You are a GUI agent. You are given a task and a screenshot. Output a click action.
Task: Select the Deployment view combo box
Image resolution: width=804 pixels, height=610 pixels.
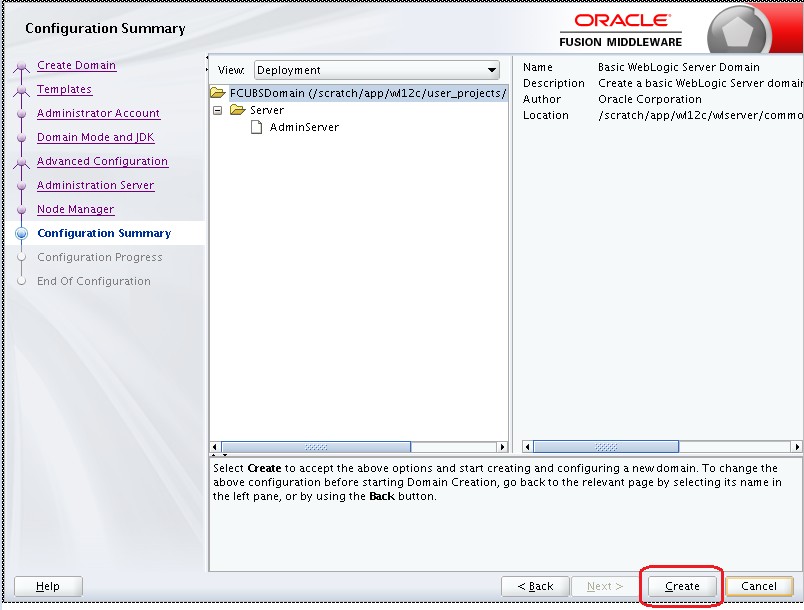pos(377,70)
